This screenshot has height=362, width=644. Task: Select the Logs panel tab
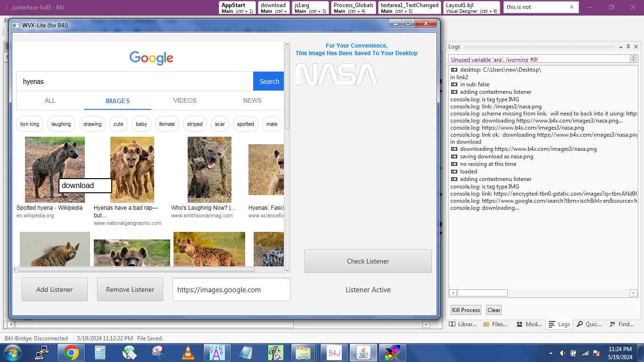(x=560, y=324)
